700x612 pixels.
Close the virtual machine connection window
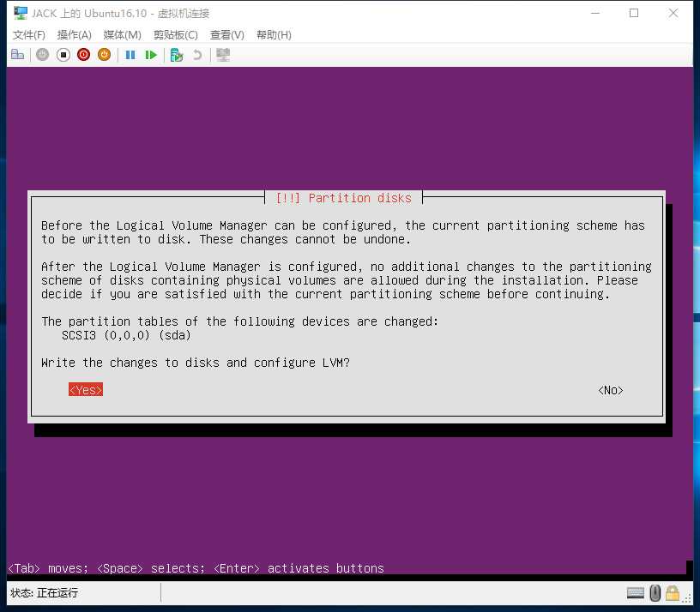tap(673, 14)
